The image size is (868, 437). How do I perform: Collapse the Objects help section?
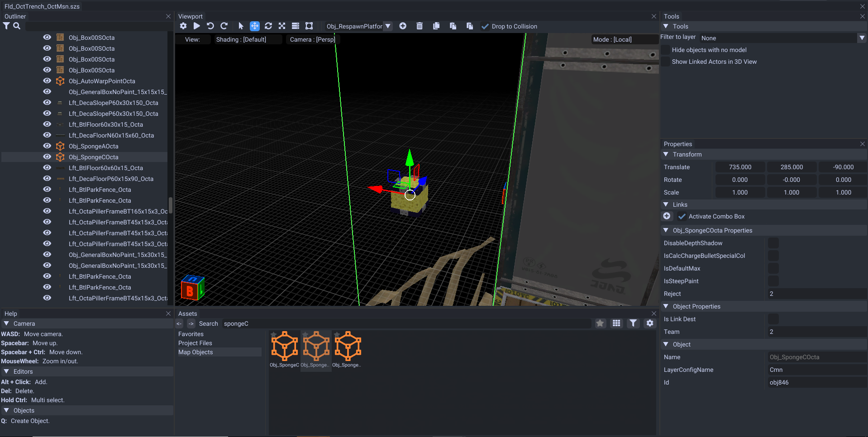pyautogui.click(x=6, y=410)
